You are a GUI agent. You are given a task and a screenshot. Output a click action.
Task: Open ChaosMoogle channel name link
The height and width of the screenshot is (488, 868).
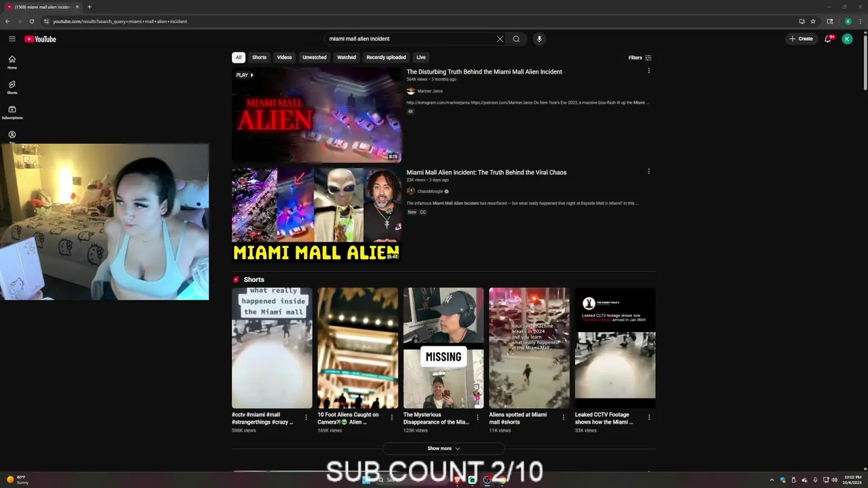[x=430, y=191]
